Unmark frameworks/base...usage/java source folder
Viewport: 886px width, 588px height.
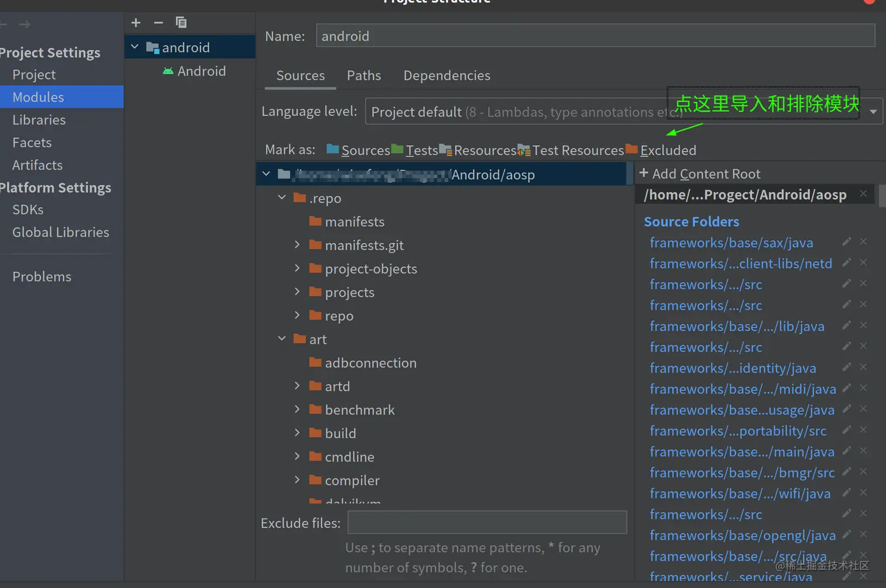[x=863, y=409]
